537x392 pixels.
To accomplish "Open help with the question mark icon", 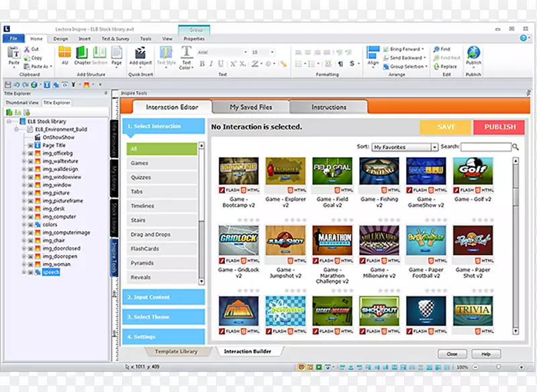I will (x=524, y=38).
